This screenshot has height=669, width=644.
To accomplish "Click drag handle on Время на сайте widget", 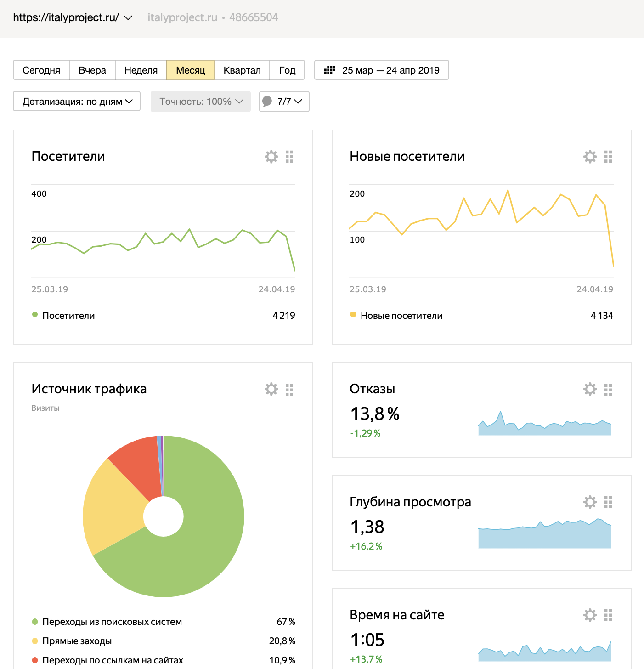I will [x=608, y=615].
